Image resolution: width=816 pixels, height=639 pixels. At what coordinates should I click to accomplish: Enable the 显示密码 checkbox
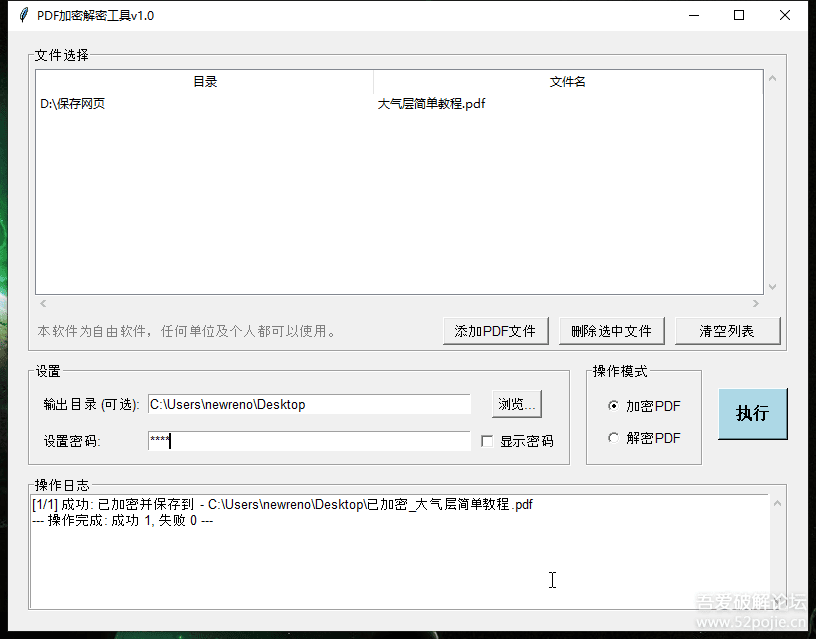click(x=487, y=441)
